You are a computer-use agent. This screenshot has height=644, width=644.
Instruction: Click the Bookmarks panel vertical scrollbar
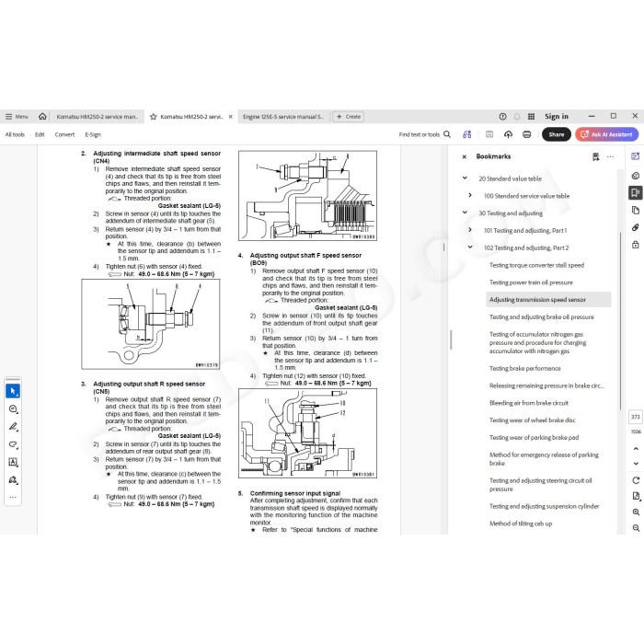(x=620, y=320)
